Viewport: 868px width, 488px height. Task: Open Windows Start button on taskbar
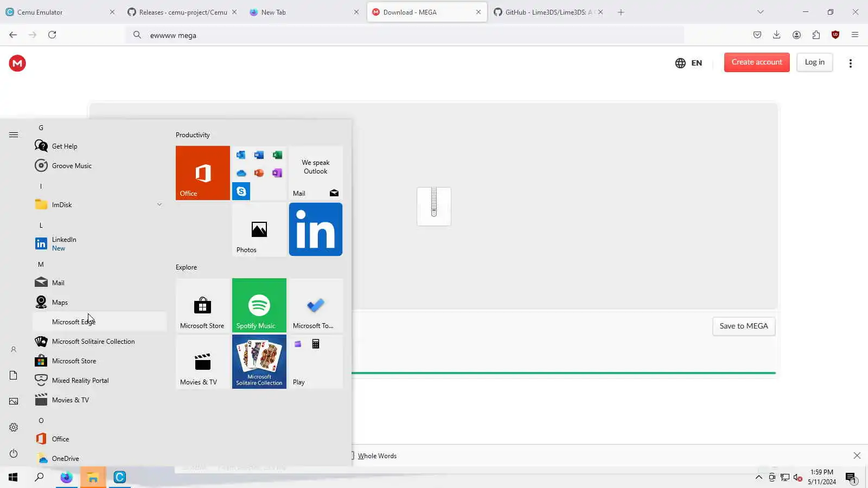point(13,477)
